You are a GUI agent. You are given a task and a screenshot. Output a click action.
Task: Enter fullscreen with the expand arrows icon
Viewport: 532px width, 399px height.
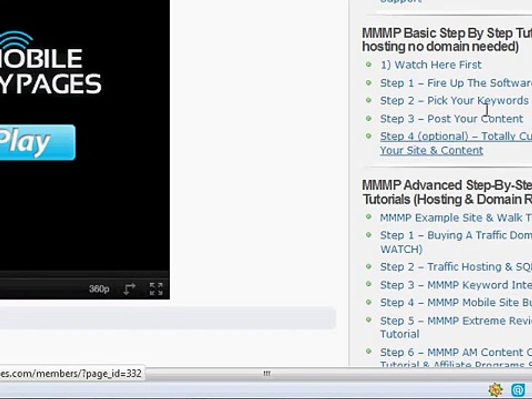click(x=156, y=289)
